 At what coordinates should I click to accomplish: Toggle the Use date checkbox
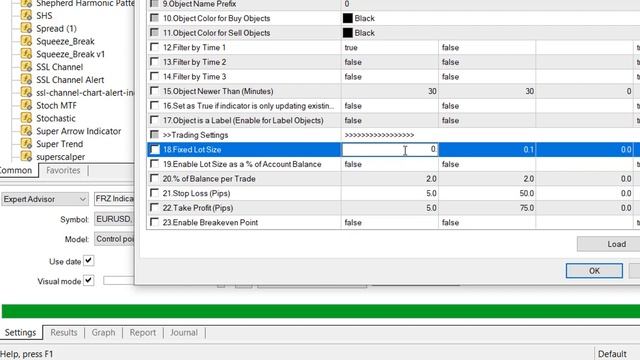pos(89,260)
